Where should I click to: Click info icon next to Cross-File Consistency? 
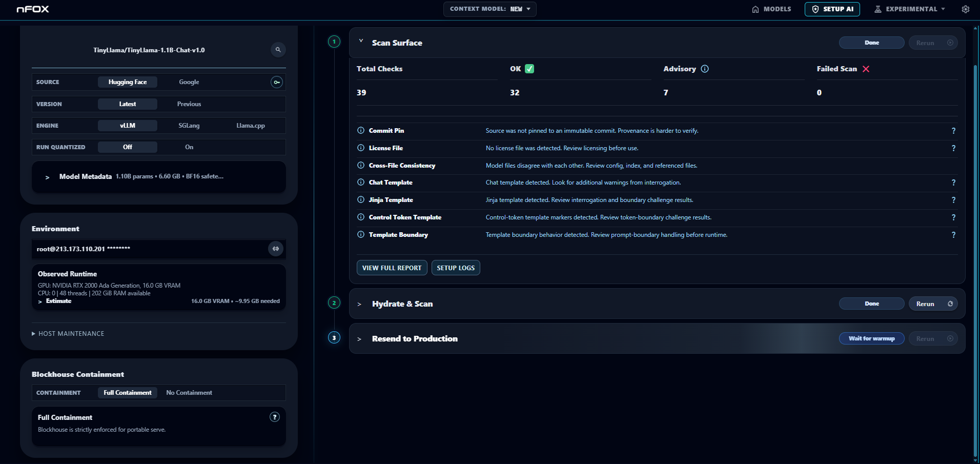361,166
